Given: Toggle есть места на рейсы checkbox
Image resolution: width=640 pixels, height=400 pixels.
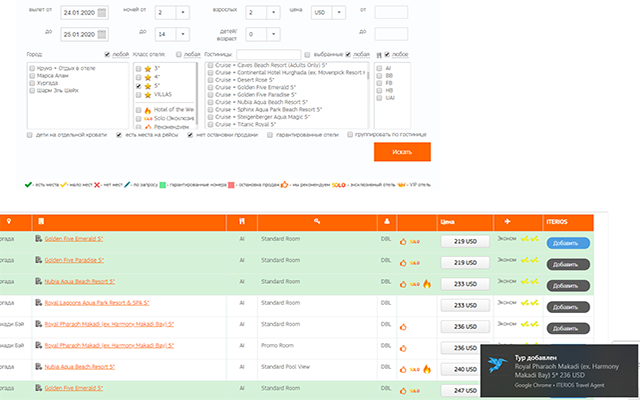Looking at the screenshot, I should (x=119, y=135).
